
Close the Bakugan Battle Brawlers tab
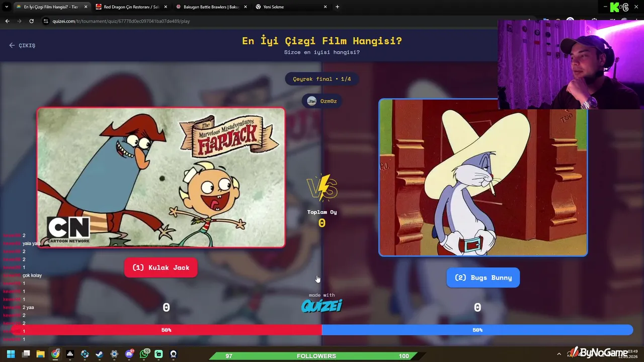246,7
